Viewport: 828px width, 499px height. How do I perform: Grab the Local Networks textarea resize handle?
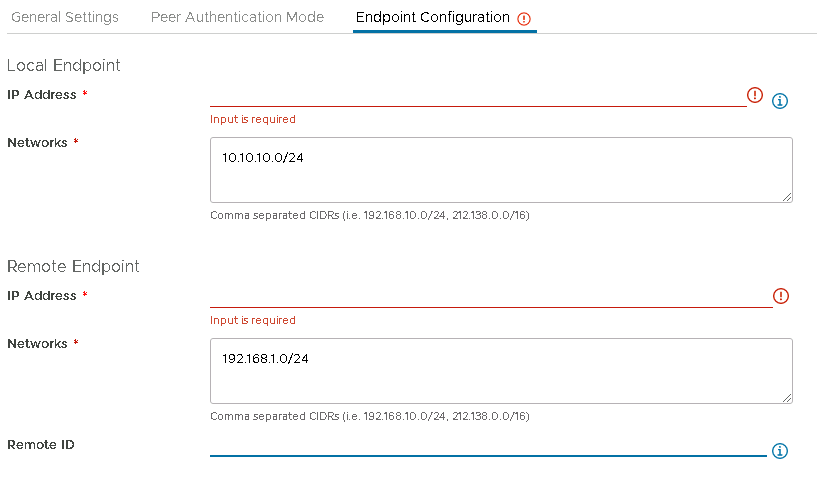click(x=787, y=197)
